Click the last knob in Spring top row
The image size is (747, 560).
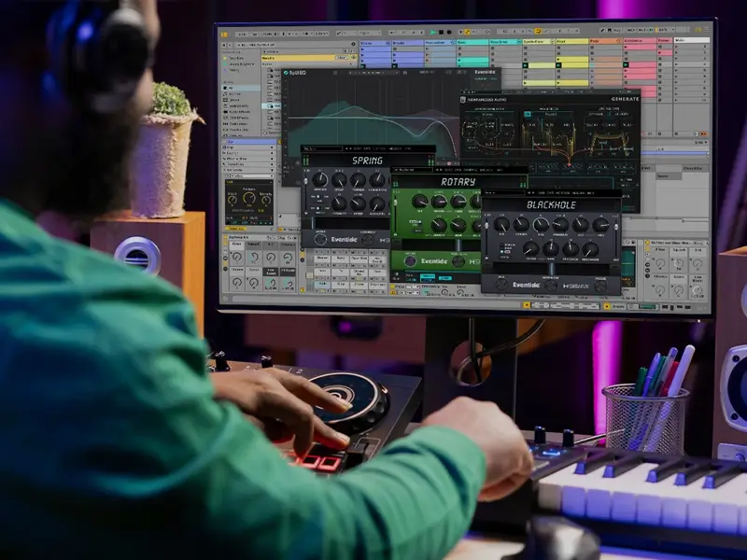click(377, 180)
